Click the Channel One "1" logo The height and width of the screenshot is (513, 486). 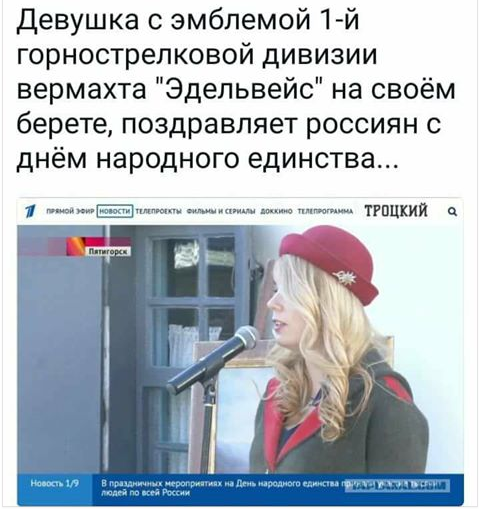[30, 211]
